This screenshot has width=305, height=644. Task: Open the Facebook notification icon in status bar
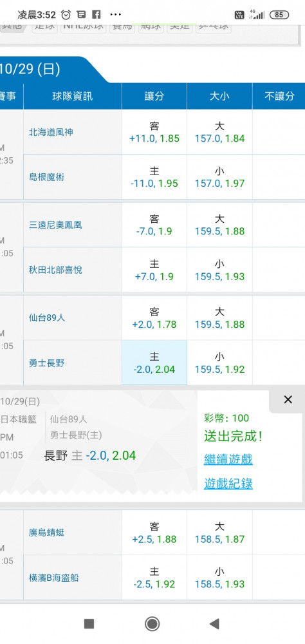click(x=97, y=15)
